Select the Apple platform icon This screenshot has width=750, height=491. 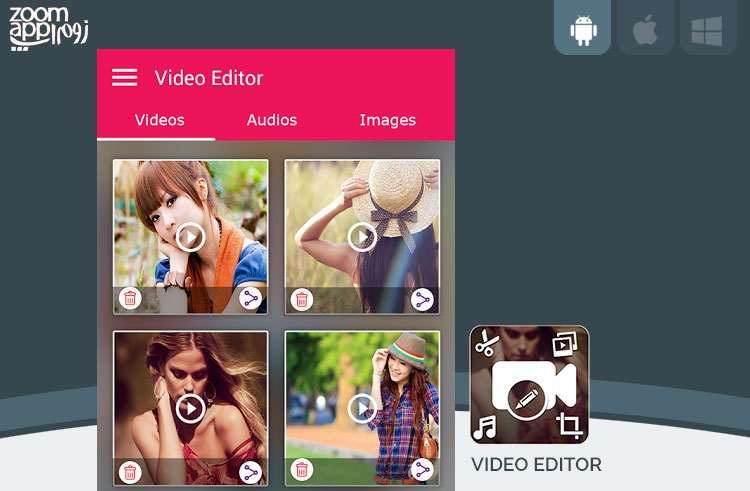646,28
